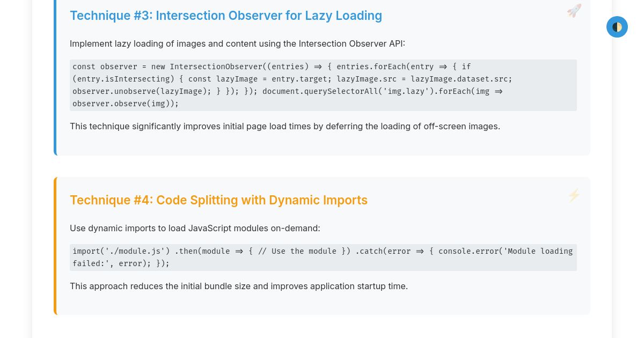Click the 'This technique significantly improves' paragraph

click(x=284, y=127)
